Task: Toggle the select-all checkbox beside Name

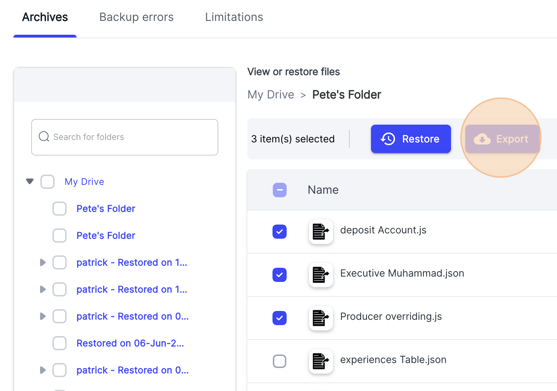Action: pos(280,190)
